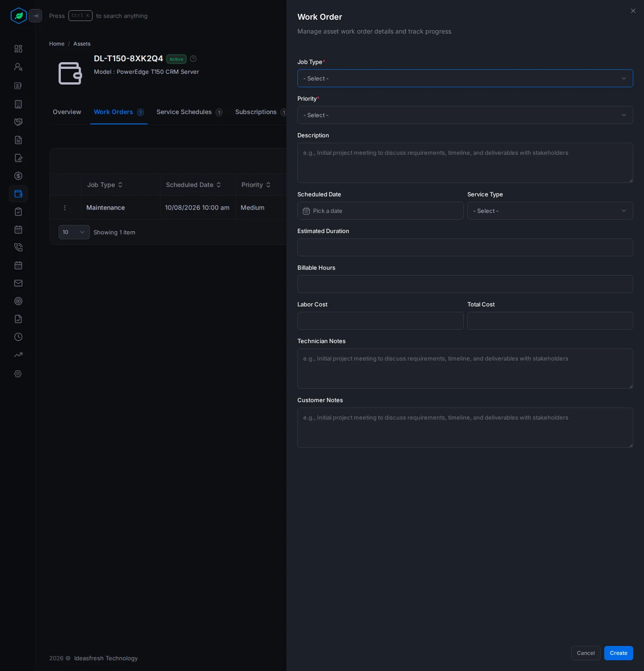Image resolution: width=644 pixels, height=671 pixels.
Task: Close the Work Order panel
Action: [x=633, y=11]
